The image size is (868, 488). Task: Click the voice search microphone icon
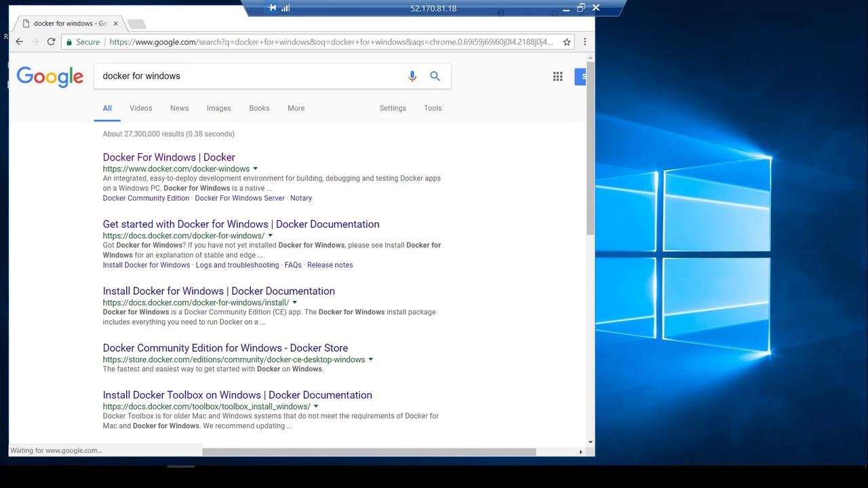pos(412,77)
